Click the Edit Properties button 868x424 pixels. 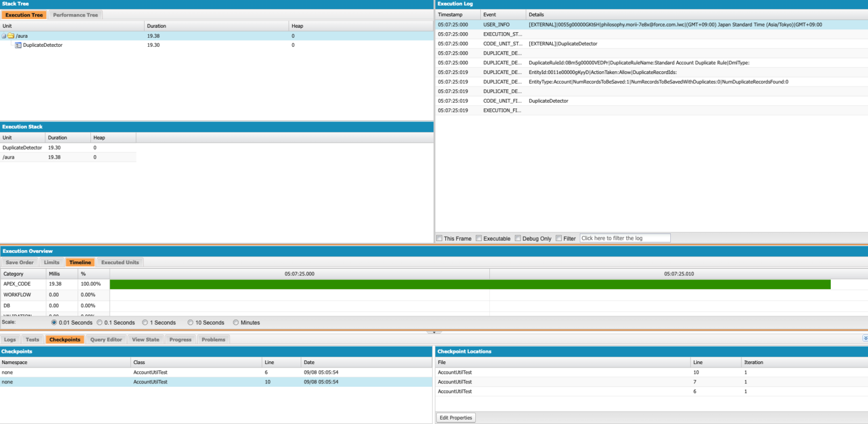[x=455, y=417]
